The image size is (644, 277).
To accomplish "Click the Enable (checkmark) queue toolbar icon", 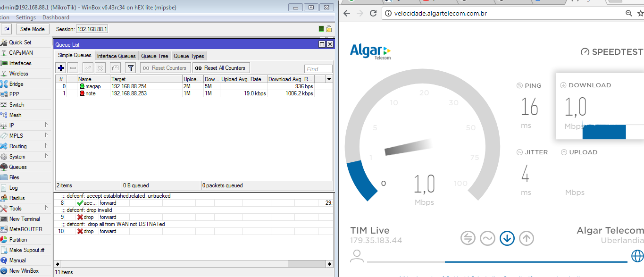I will click(88, 68).
